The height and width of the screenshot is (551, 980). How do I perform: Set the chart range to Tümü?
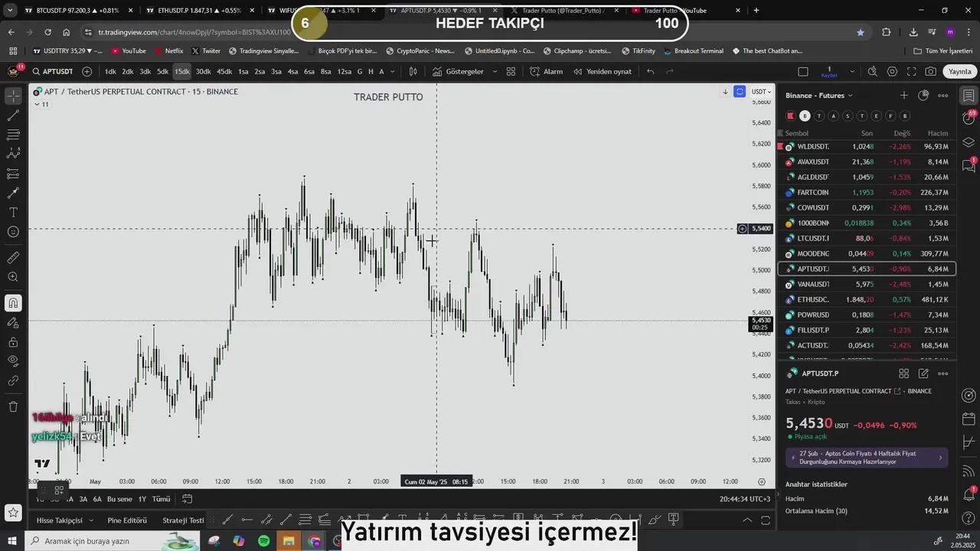161,499
